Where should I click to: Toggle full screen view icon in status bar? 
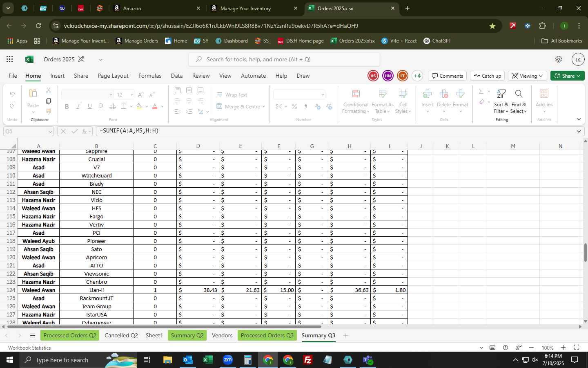click(577, 348)
